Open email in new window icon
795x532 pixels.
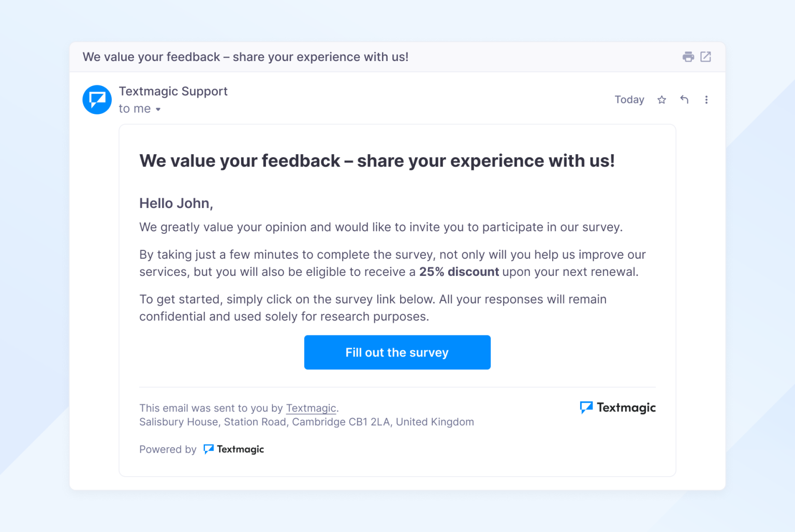click(x=706, y=57)
